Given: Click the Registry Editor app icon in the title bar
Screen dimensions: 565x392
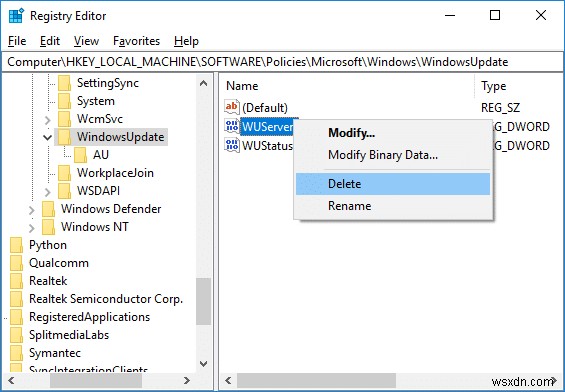Looking at the screenshot, I should point(16,16).
